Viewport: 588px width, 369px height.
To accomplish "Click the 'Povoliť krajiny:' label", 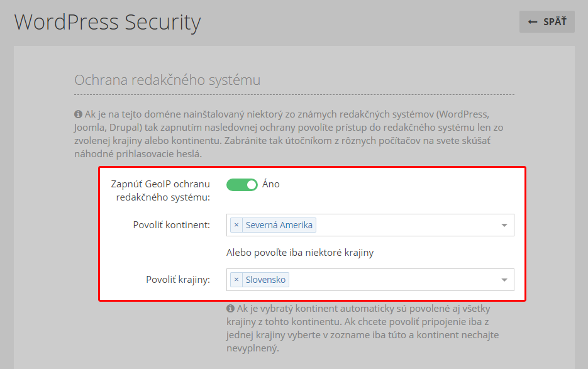I will point(178,280).
